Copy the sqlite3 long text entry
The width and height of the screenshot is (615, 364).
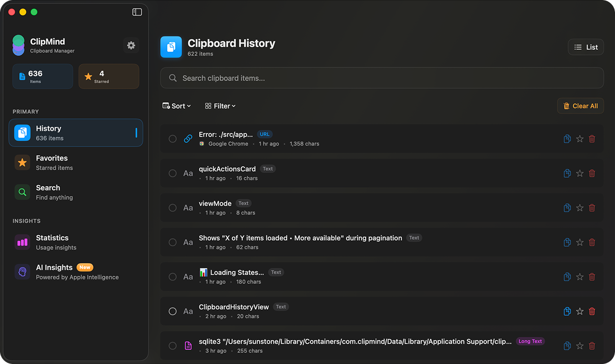pyautogui.click(x=567, y=346)
